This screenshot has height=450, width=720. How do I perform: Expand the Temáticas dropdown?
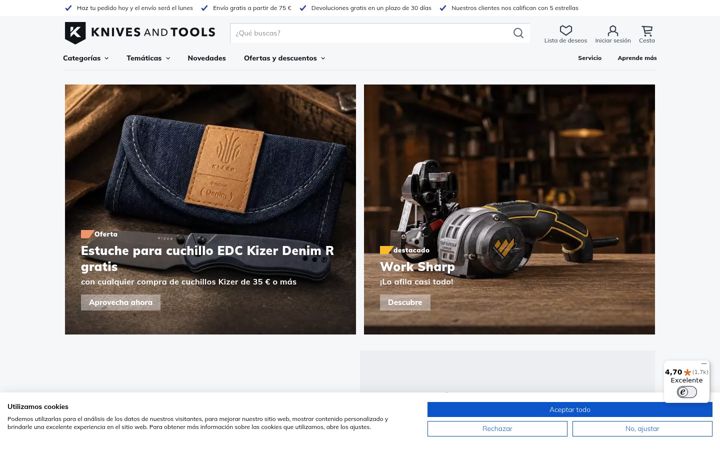point(148,58)
